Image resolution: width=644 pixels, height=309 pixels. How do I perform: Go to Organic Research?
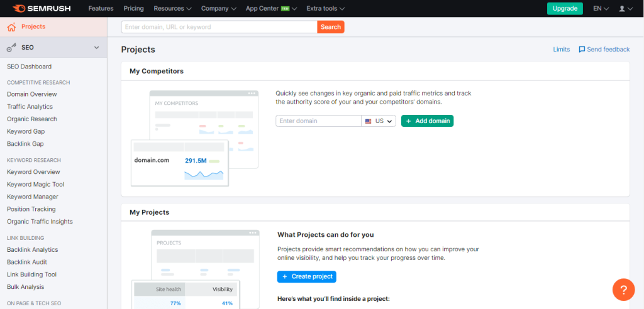pos(32,119)
